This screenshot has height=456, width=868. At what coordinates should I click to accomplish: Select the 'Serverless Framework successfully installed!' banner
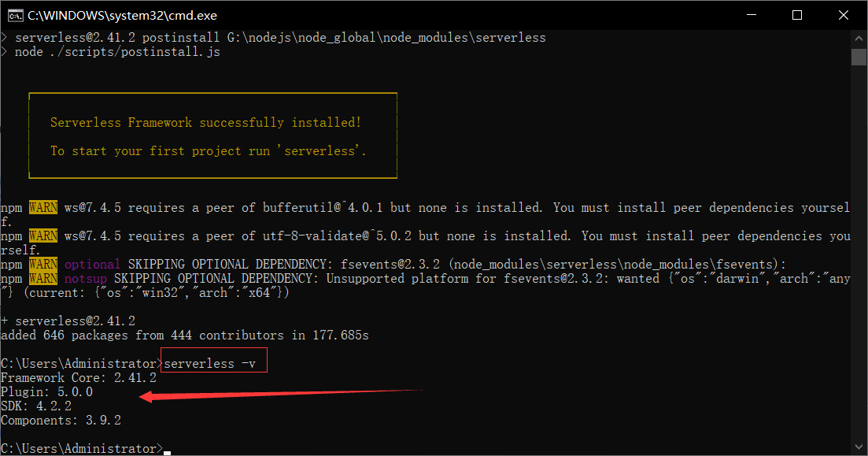(205, 122)
